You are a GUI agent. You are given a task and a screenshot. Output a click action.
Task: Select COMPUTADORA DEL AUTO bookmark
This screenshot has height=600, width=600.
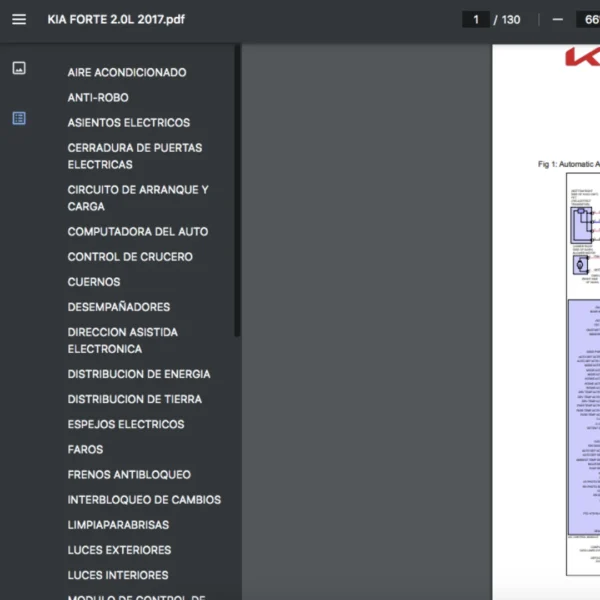[x=138, y=232]
